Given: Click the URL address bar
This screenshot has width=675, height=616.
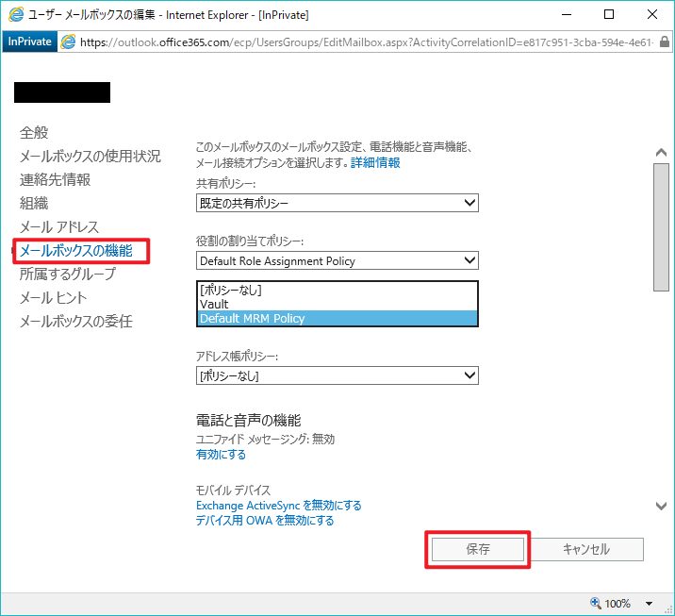Looking at the screenshot, I should (x=366, y=42).
